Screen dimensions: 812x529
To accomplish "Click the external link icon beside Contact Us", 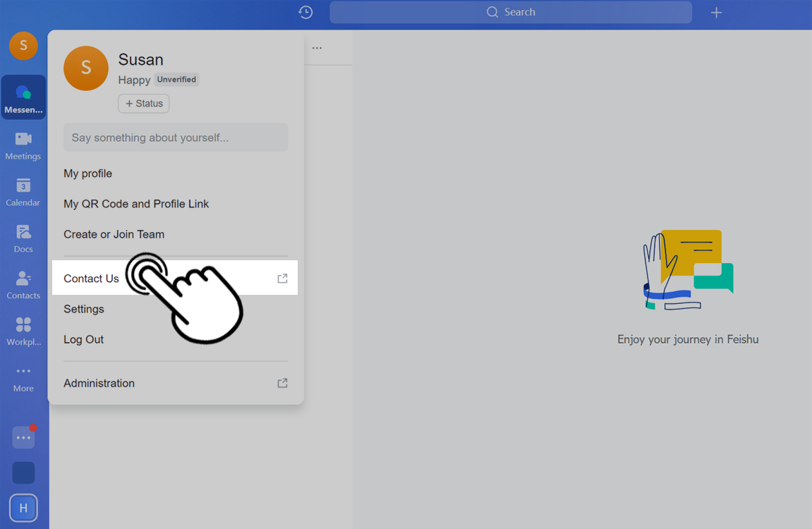I will click(x=282, y=279).
